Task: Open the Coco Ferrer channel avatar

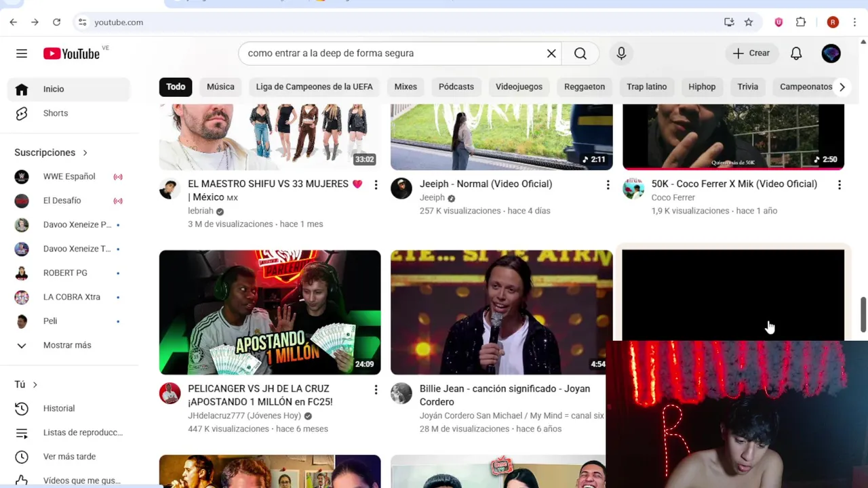Action: click(633, 188)
